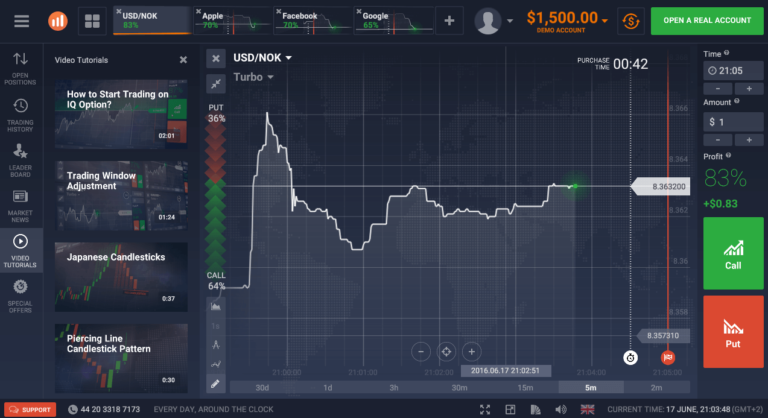The image size is (768, 418).
Task: Zoom out the chart with minus
Action: (421, 351)
